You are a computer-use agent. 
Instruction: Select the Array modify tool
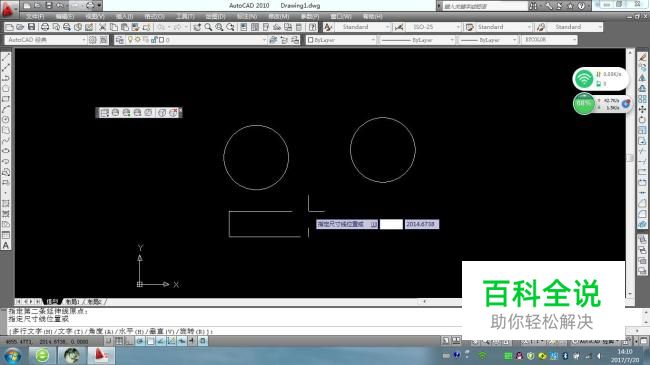click(x=642, y=99)
